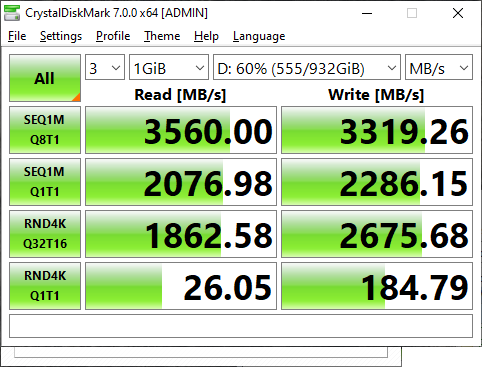Click the Read [MB/s] column header

(x=180, y=95)
